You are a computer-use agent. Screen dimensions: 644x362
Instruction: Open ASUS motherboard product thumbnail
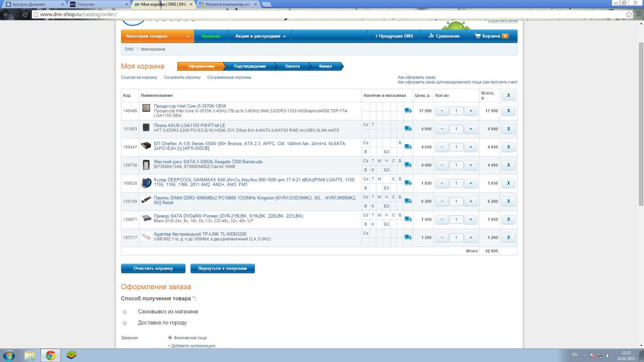click(x=146, y=127)
